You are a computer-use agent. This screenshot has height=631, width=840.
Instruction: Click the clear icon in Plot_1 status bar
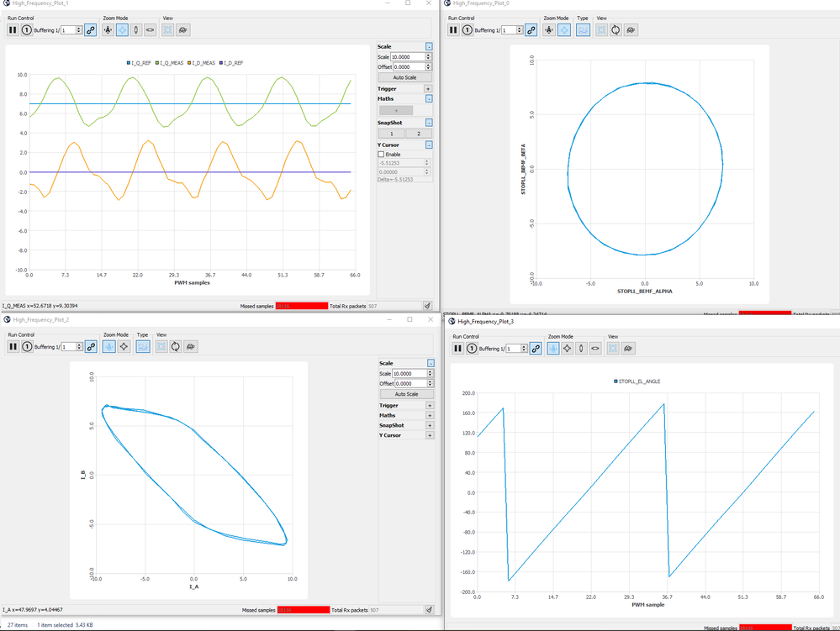427,306
